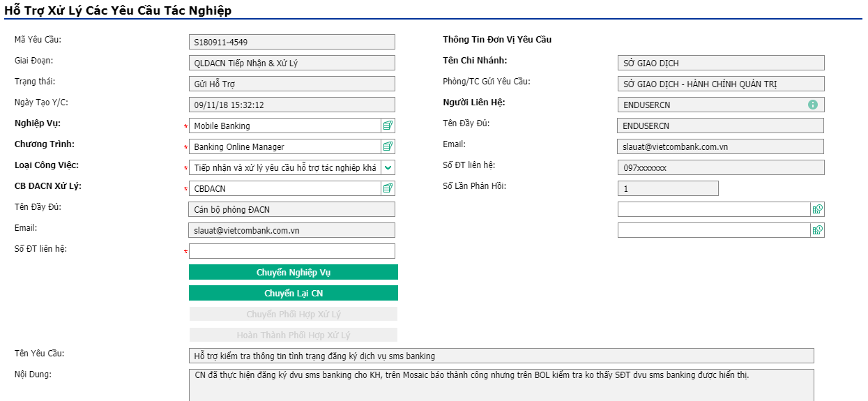868x401 pixels.
Task: Click the green info icon in Người Liên Hệ
Action: pos(812,105)
